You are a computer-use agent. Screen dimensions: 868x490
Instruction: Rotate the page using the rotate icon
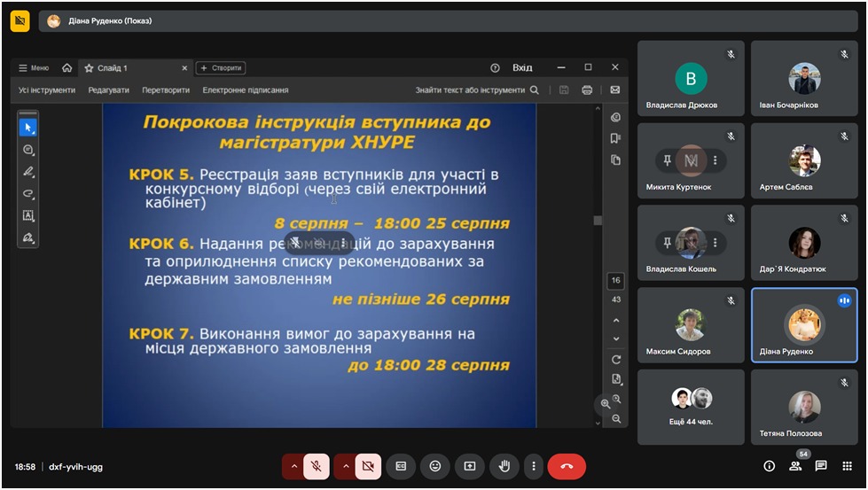(616, 360)
